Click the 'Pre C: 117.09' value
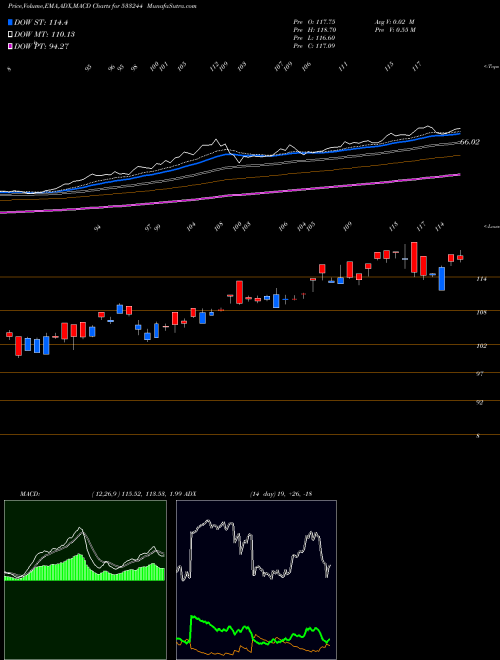500x660 pixels. coord(314,46)
